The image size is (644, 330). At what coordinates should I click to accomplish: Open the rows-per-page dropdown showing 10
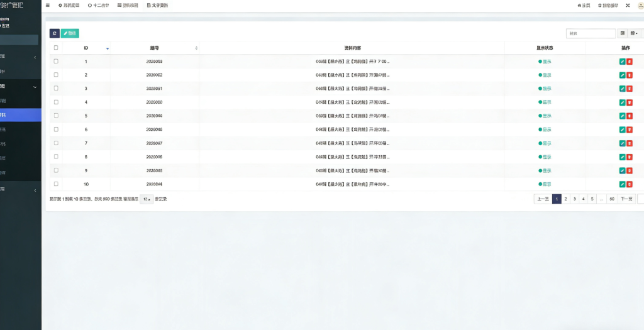[x=146, y=199]
